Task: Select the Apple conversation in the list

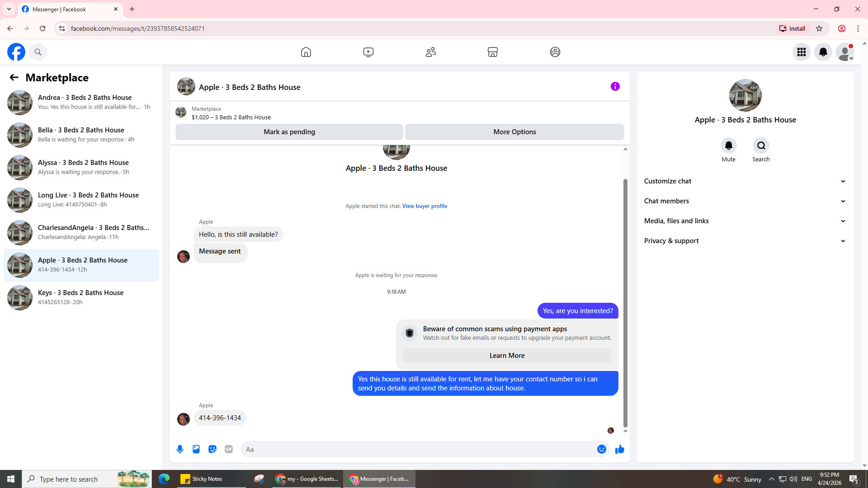Action: 81,265
